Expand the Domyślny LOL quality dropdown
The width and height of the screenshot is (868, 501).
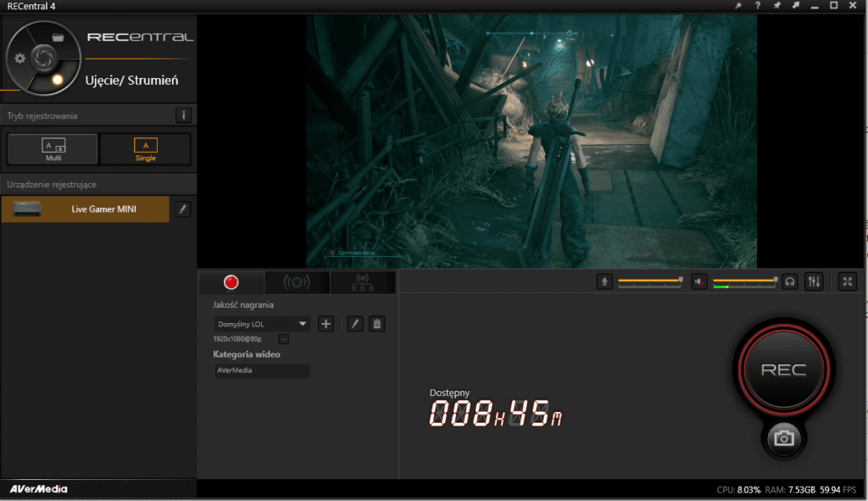(x=262, y=324)
